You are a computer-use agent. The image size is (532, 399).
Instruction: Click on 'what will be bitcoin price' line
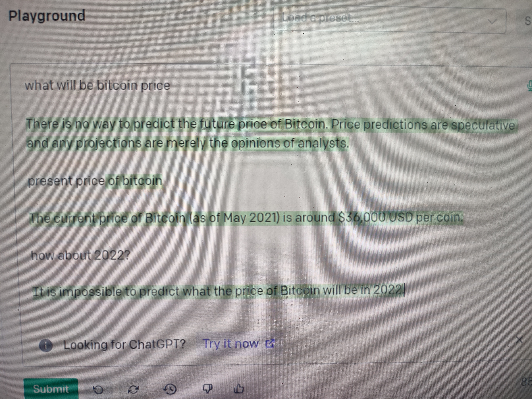pos(97,86)
